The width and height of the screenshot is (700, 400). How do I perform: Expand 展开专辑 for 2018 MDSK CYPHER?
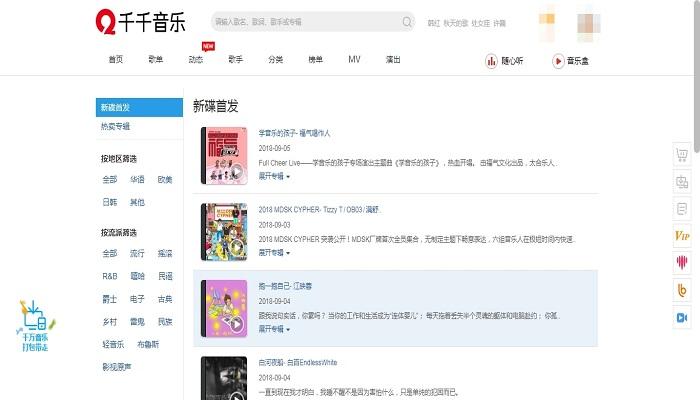(x=274, y=253)
